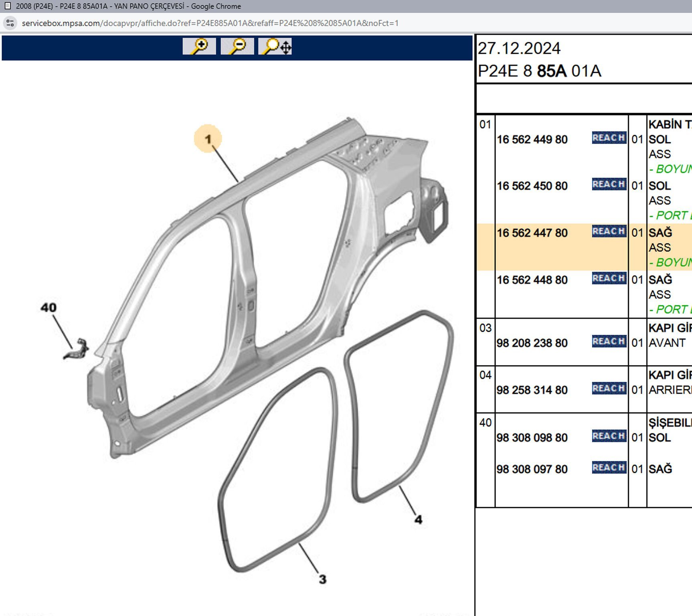This screenshot has width=692, height=616.
Task: Click REACH badge for part 16 562 449 80
Action: pyautogui.click(x=609, y=138)
